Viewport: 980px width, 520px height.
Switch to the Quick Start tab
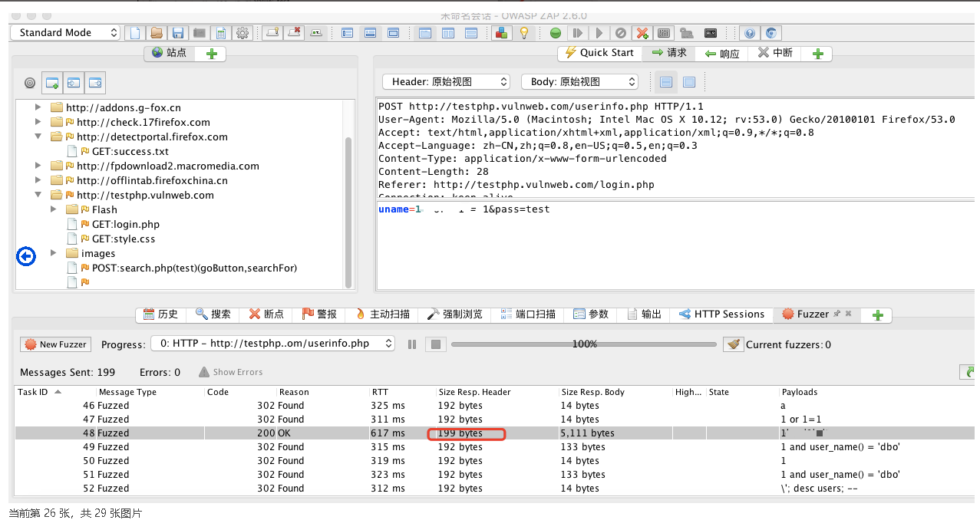[599, 53]
